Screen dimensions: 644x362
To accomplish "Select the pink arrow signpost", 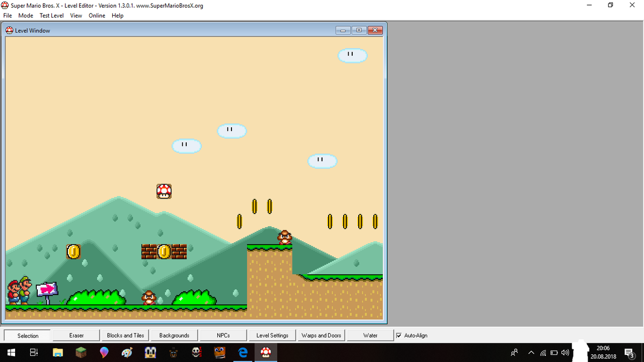I will tap(47, 292).
